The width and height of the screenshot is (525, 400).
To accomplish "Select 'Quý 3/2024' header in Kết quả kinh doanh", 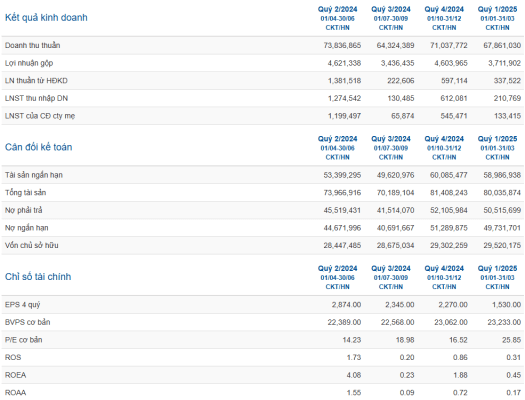I will click(x=391, y=9).
